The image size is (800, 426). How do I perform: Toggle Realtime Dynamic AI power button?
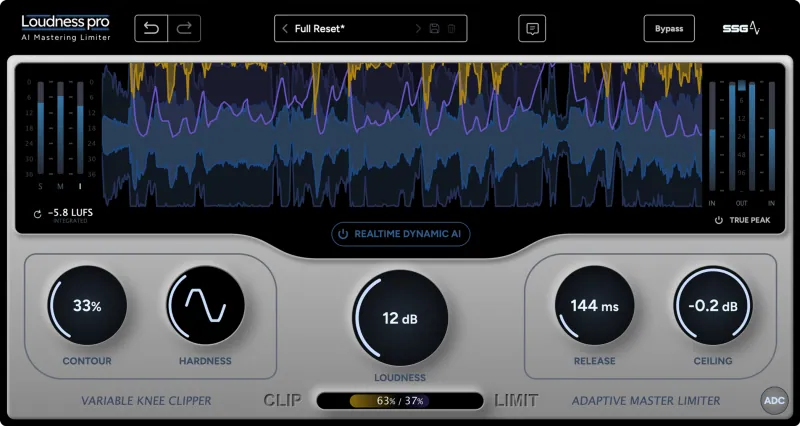(401, 234)
